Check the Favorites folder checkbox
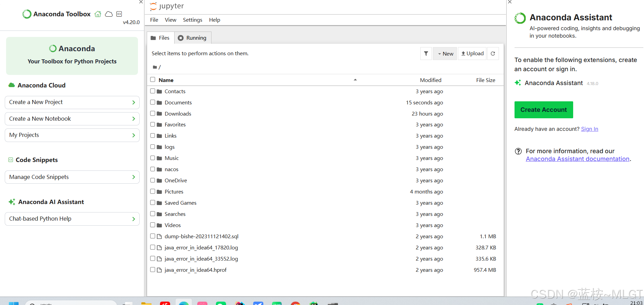The height and width of the screenshot is (305, 644). pyautogui.click(x=153, y=124)
